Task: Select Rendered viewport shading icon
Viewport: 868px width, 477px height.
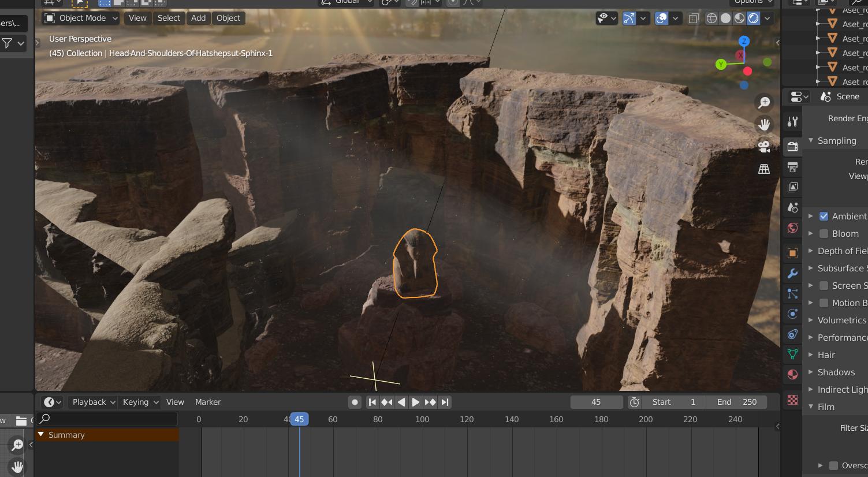Action: (x=754, y=18)
